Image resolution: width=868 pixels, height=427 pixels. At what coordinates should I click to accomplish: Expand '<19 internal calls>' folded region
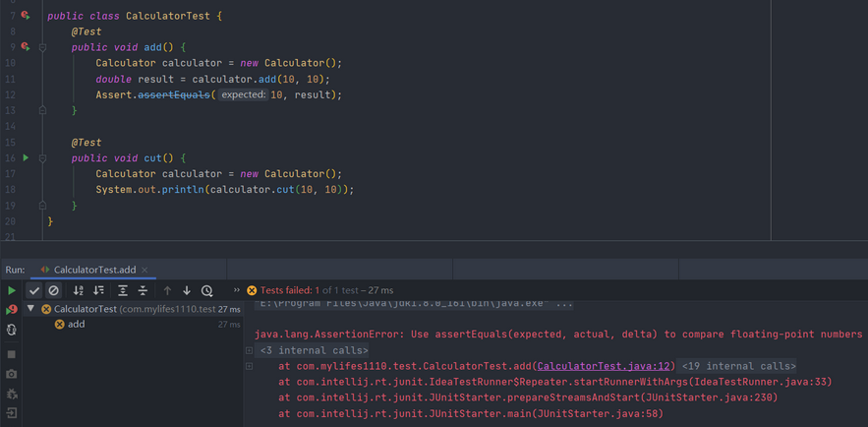click(x=739, y=366)
